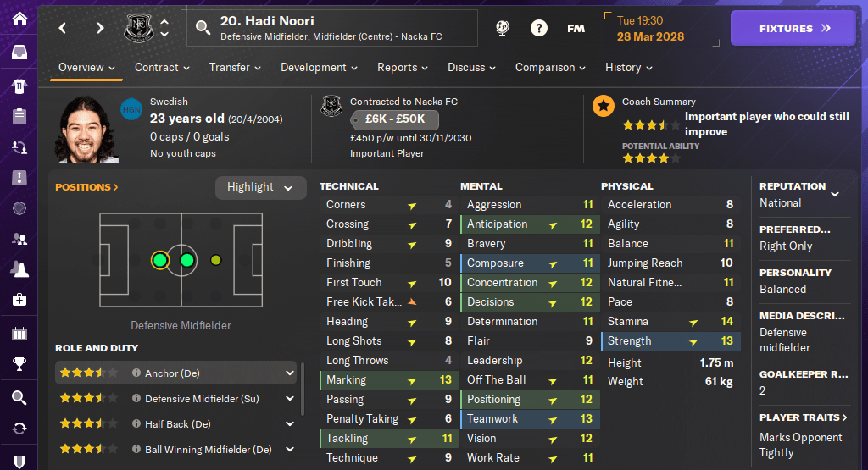868x470 pixels.
Task: Open the Inbox tray icon
Action: coord(19,53)
